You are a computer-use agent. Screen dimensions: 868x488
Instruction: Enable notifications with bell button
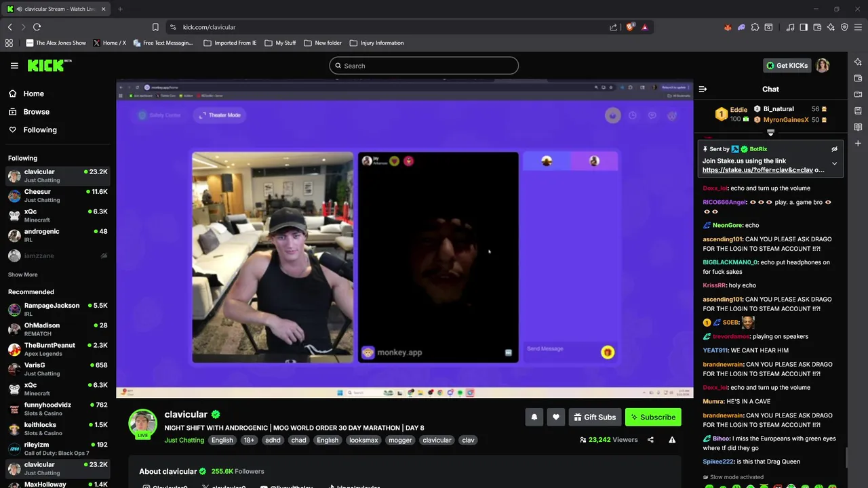point(534,418)
